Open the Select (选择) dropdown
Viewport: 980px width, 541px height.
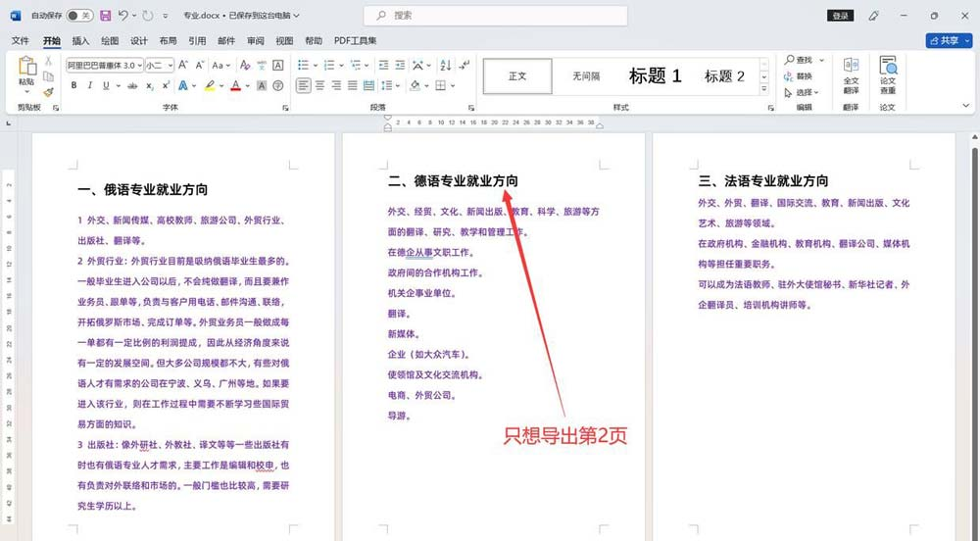802,92
